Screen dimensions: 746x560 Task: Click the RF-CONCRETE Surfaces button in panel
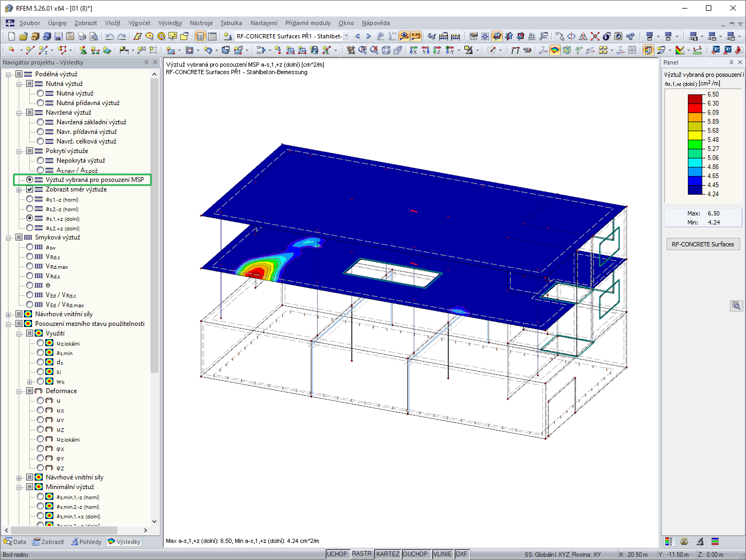pyautogui.click(x=703, y=244)
